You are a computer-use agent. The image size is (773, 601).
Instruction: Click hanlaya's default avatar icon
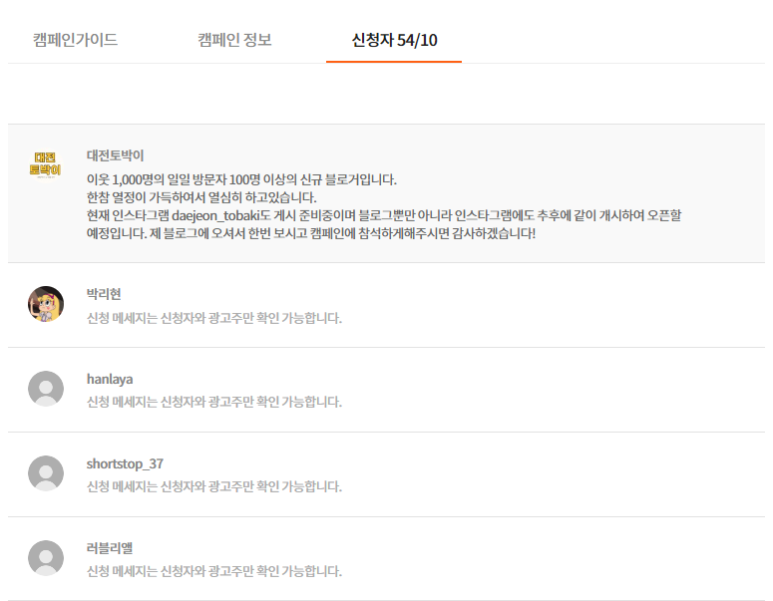pyautogui.click(x=46, y=389)
